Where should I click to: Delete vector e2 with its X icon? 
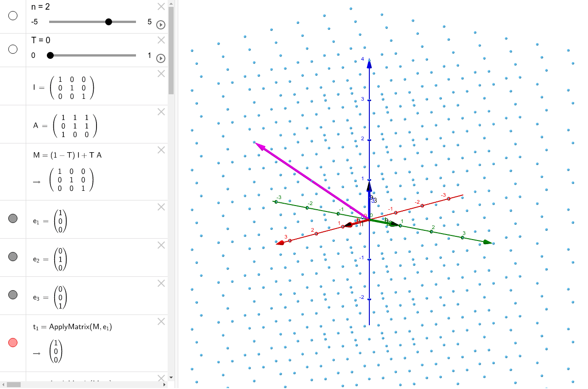pyautogui.click(x=161, y=245)
